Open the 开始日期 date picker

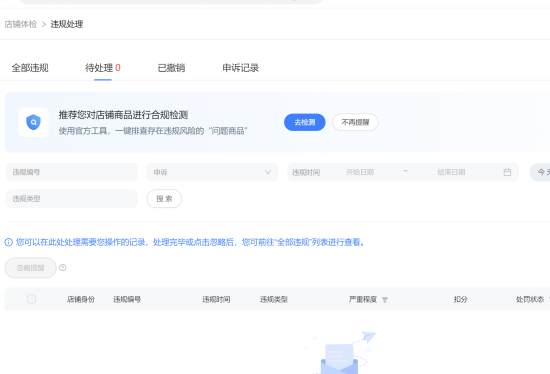(x=360, y=172)
